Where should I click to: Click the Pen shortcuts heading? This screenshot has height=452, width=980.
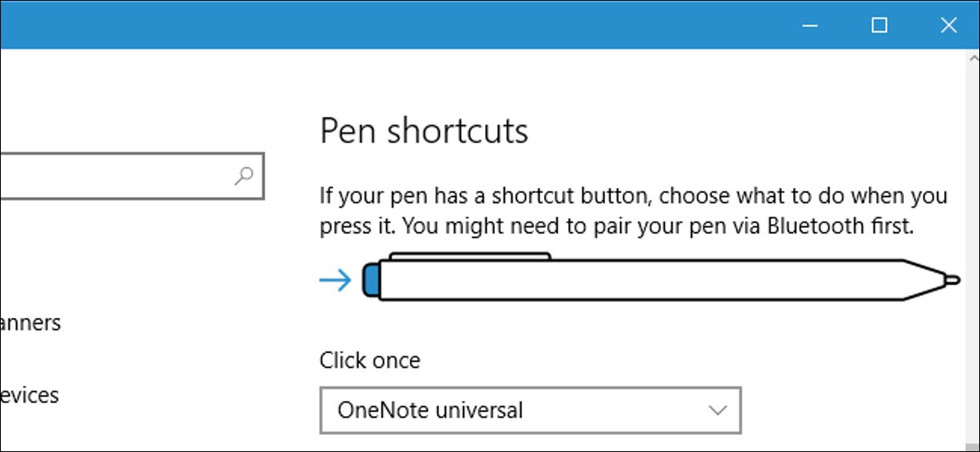click(x=424, y=131)
